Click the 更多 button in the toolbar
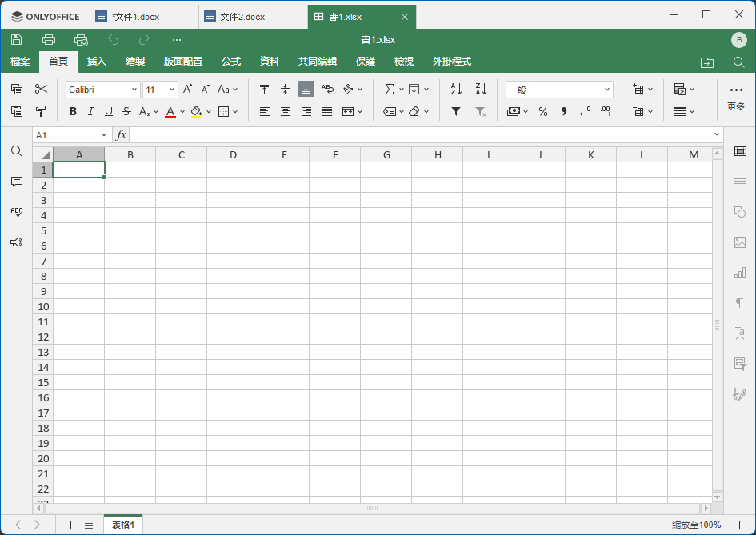The height and width of the screenshot is (535, 756). click(735, 98)
